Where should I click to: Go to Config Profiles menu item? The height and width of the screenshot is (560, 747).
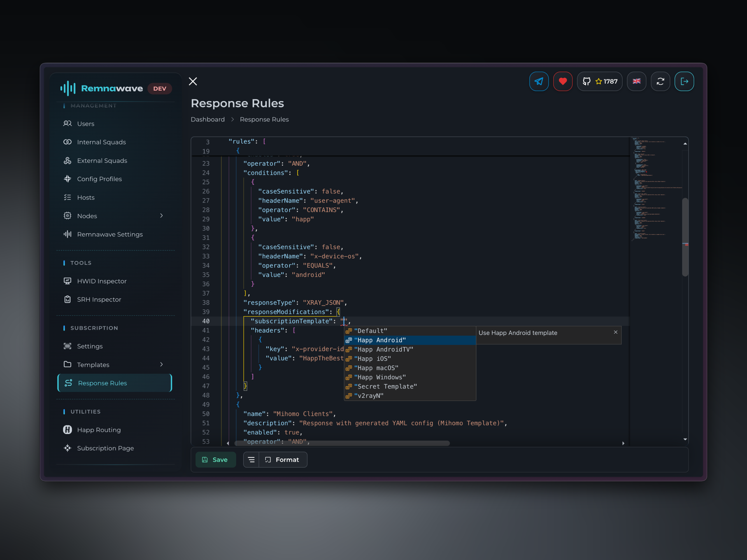click(x=99, y=179)
